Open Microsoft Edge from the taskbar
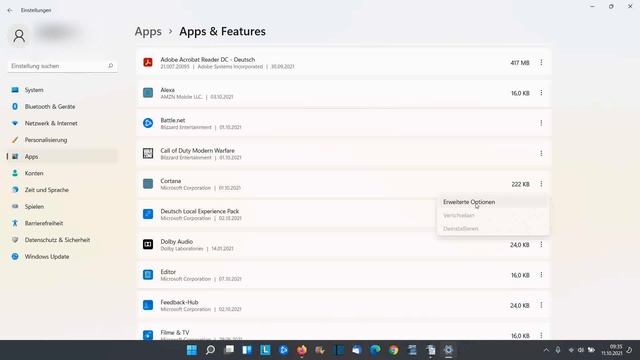This screenshot has height=360, width=640. click(x=375, y=350)
